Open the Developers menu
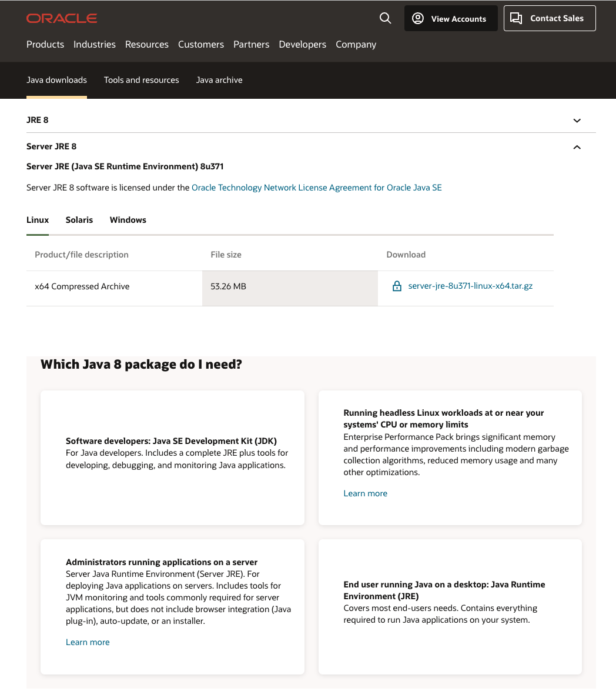 tap(303, 45)
